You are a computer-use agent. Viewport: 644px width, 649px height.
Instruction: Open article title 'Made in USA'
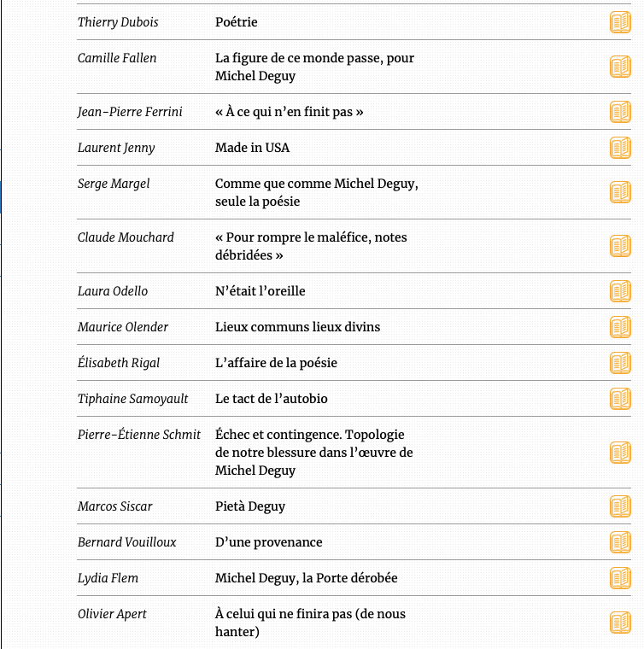pyautogui.click(x=252, y=148)
